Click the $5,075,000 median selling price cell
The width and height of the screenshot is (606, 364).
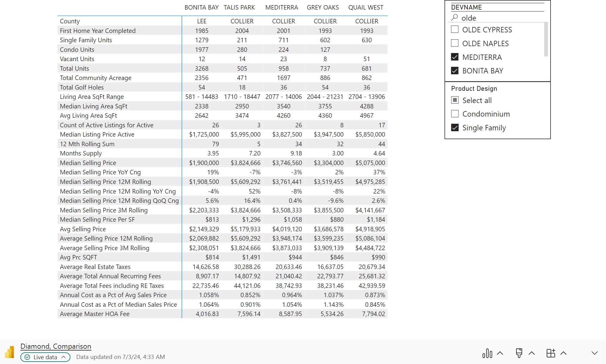click(370, 163)
